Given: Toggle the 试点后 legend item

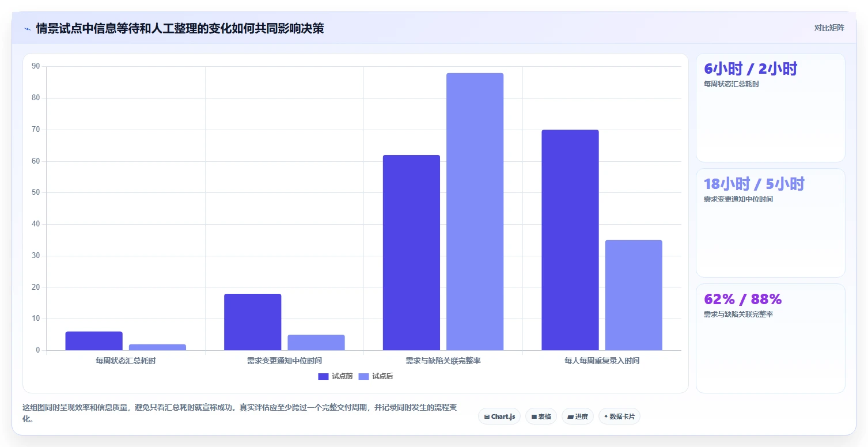Looking at the screenshot, I should click(x=376, y=376).
